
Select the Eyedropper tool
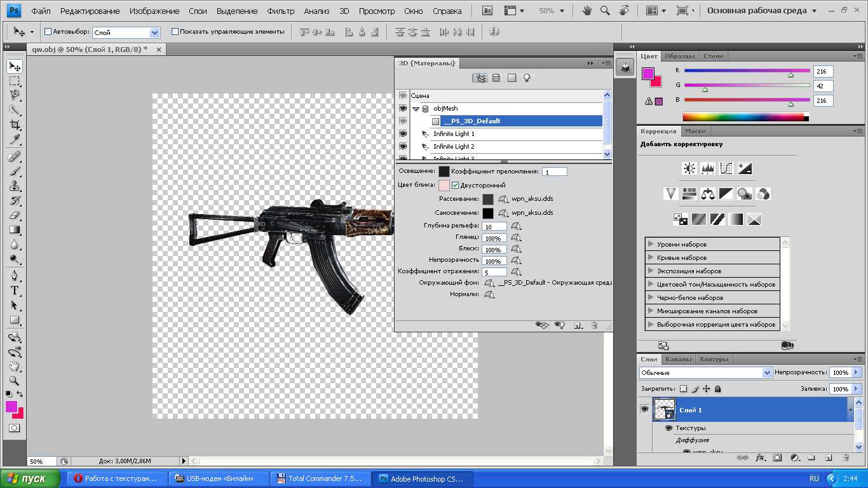coord(15,139)
